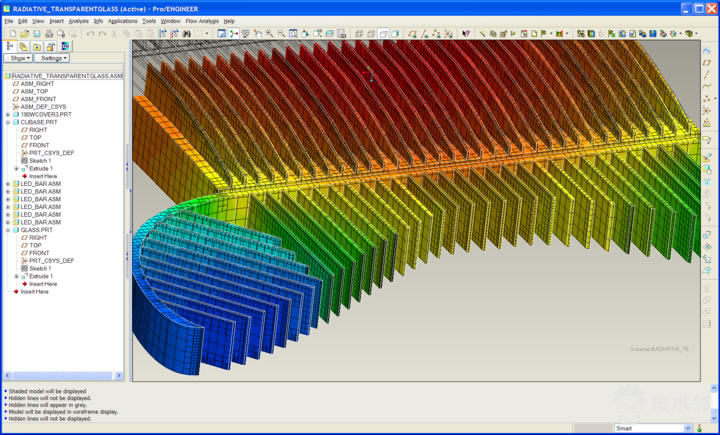Screen dimensions: 720x435
Task: Click the Show button in model tree
Action: [19, 58]
